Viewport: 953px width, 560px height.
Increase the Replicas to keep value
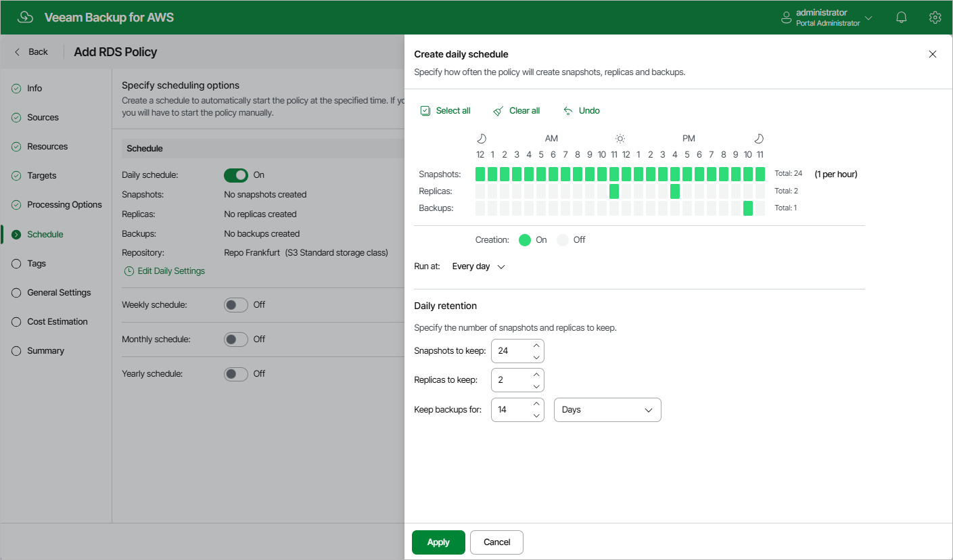pyautogui.click(x=536, y=375)
